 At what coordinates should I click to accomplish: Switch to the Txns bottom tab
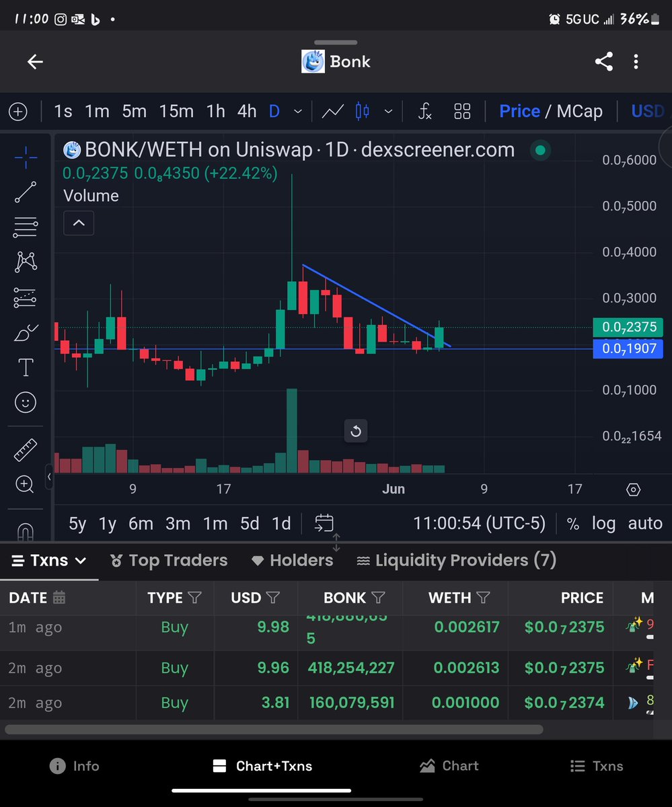597,766
